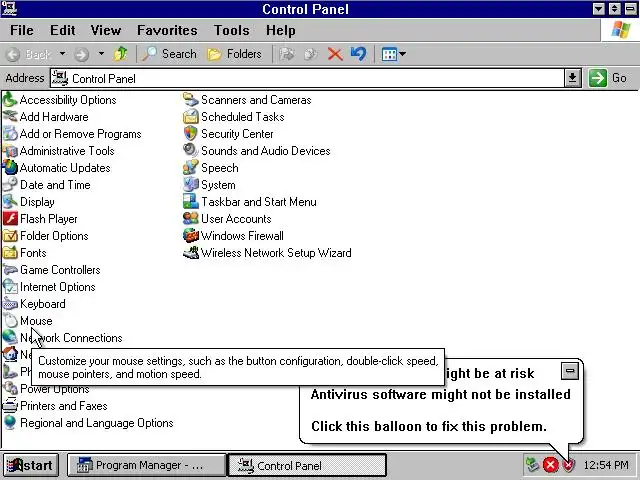Image resolution: width=640 pixels, height=480 pixels.
Task: Open the Display icon
Action: click(10, 202)
